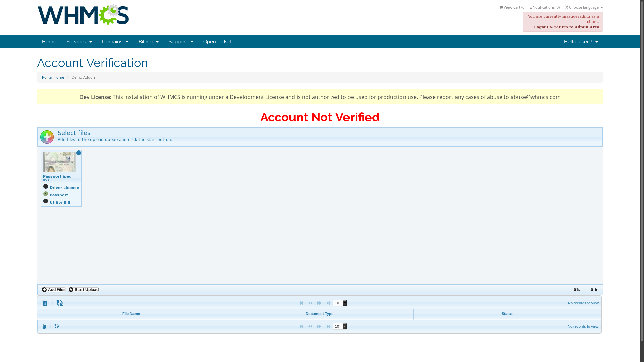Viewport: 644px width, 362px height.
Task: Select the Passport radio option
Action: (46, 194)
